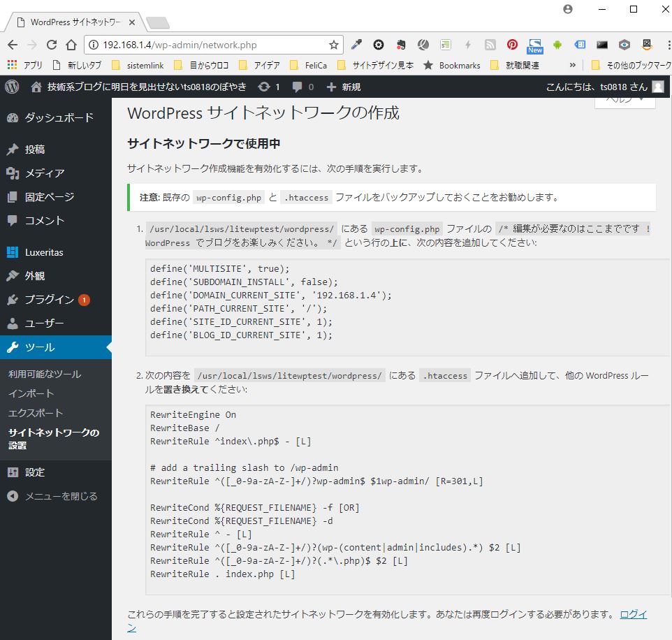Open a new browser tab
This screenshot has height=640, width=672.
point(158,22)
